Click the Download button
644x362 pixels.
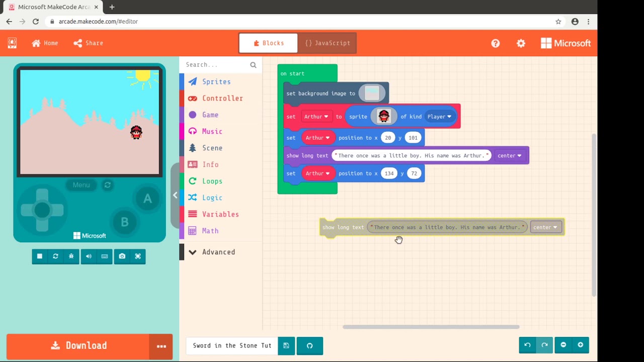click(x=78, y=346)
